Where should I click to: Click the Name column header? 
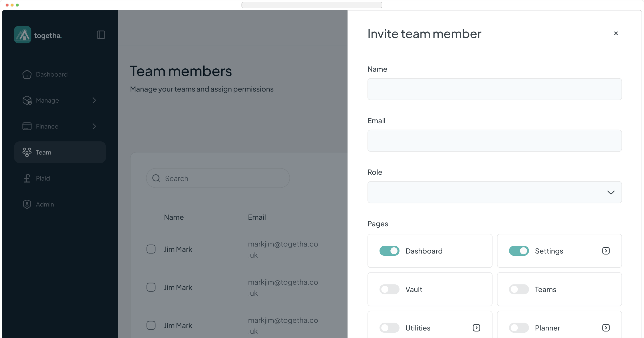174,217
